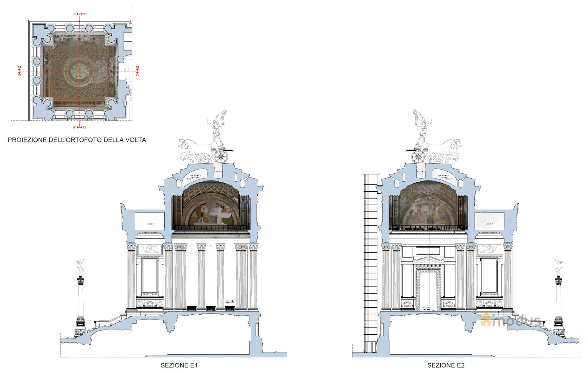Select the winged-statue column left of Sezione E1

80,299
